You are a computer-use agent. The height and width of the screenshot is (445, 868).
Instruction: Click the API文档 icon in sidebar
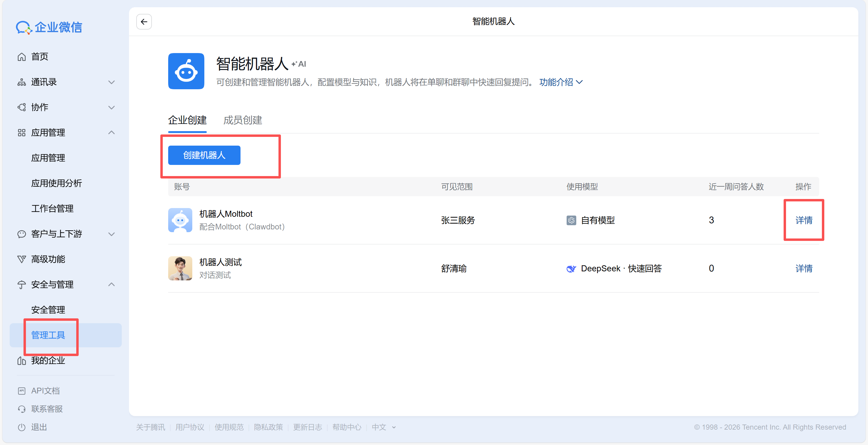click(x=22, y=391)
